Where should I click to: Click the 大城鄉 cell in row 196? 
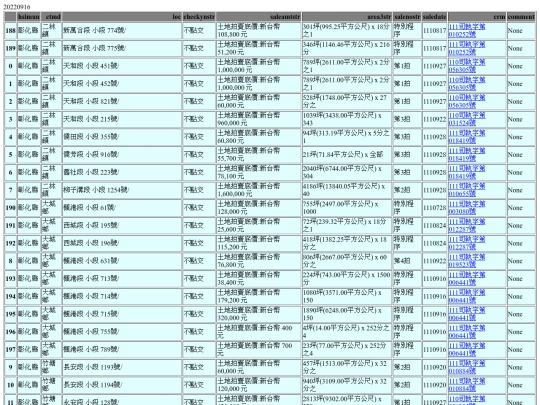tap(51, 332)
